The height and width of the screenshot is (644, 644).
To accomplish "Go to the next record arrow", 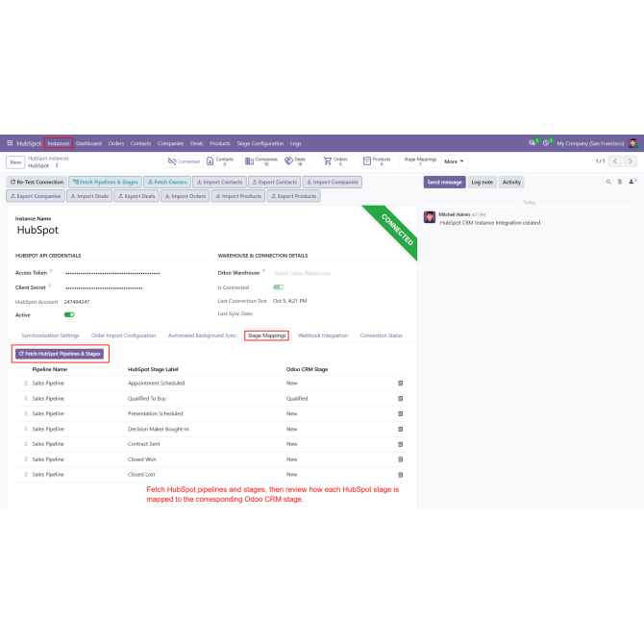I will coord(631,161).
